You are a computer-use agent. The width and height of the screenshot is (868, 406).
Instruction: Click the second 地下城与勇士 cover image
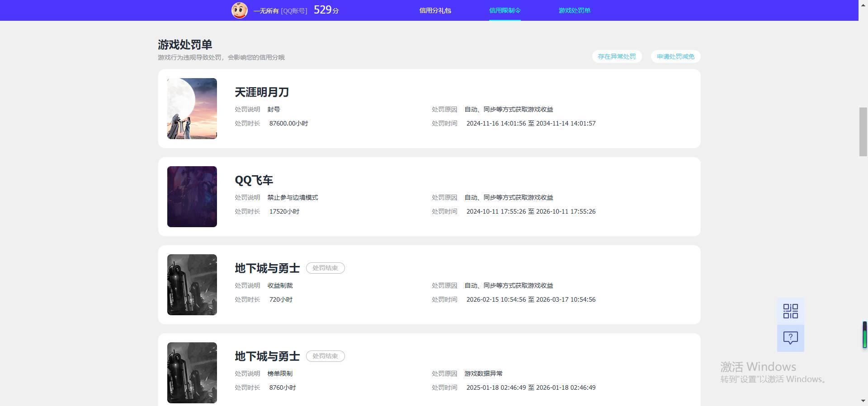pos(192,373)
